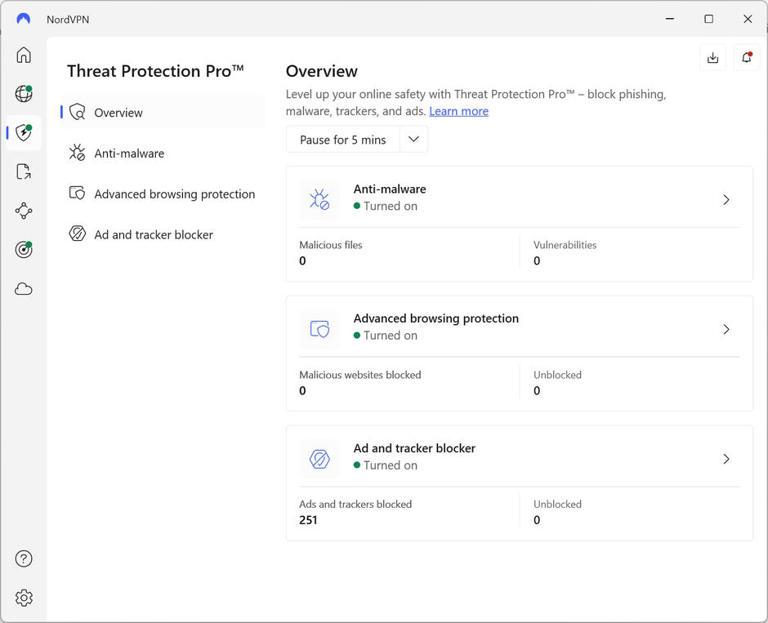Viewport: 768px width, 623px height.
Task: Follow the Learn more link
Action: pyautogui.click(x=458, y=111)
